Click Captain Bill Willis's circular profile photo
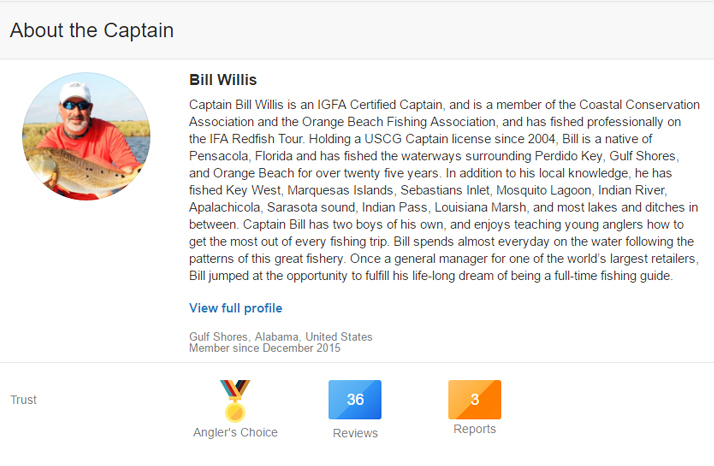Viewport: 714px width, 466px height. click(x=86, y=136)
